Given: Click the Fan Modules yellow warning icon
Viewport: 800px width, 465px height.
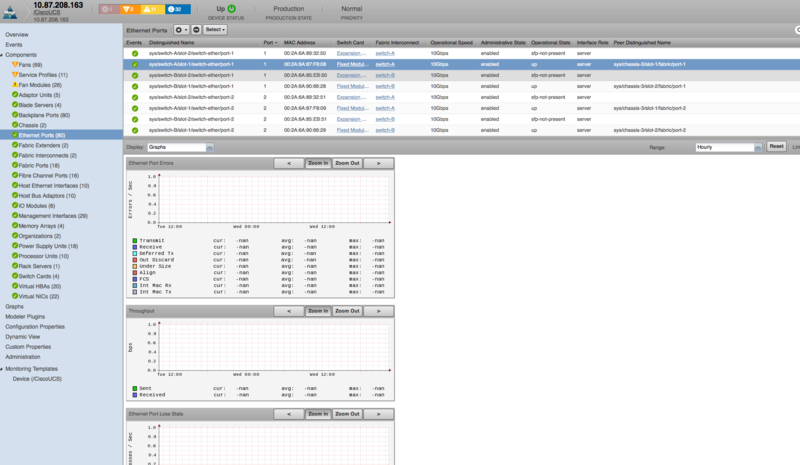Looking at the screenshot, I should pos(15,85).
